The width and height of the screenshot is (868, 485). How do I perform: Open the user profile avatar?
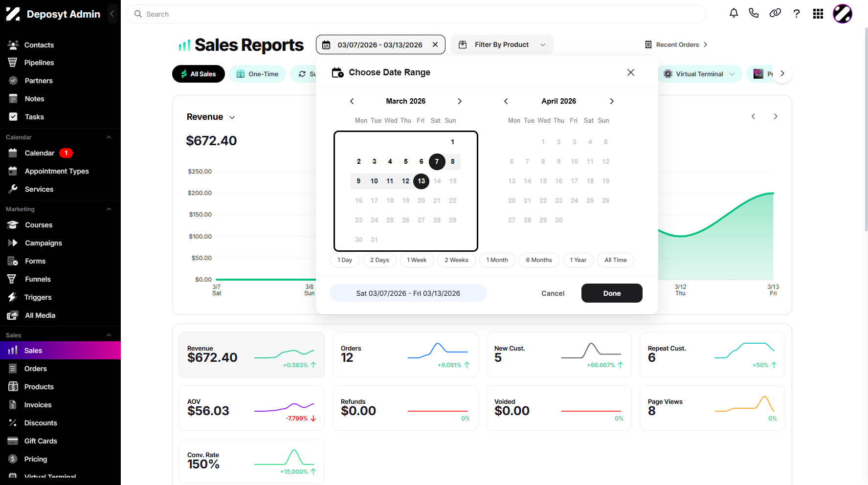(843, 14)
